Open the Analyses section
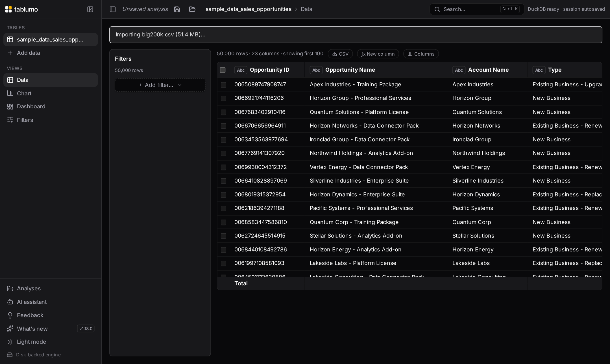 pos(51,288)
